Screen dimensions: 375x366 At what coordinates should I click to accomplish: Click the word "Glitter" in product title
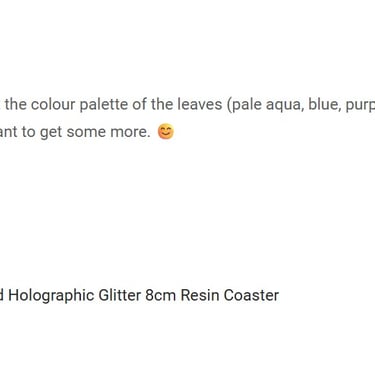pyautogui.click(x=120, y=295)
